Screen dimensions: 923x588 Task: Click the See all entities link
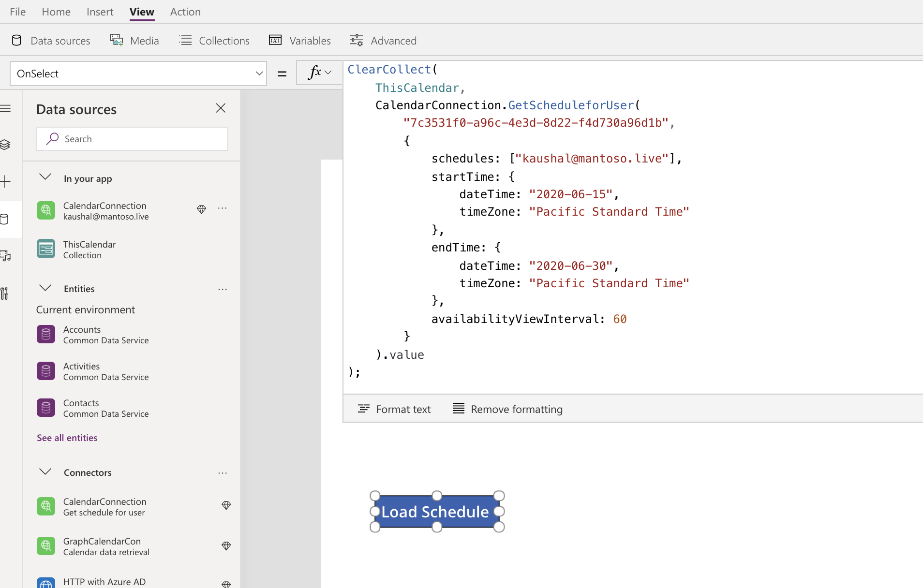[x=67, y=438]
